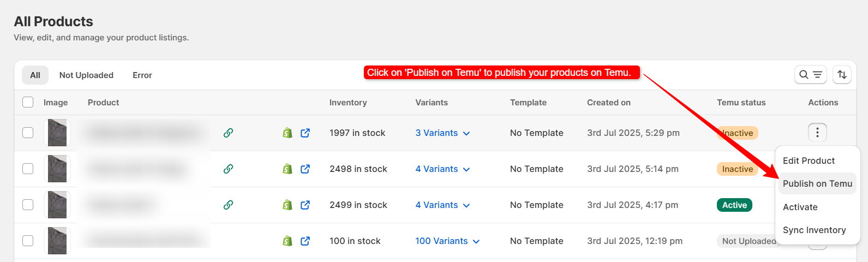Expand 4 Variants in 2498 stock row
868x262 pixels.
(x=442, y=169)
